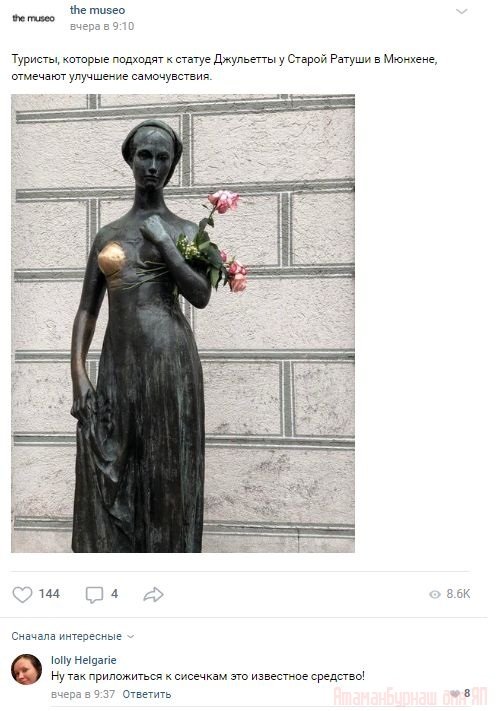This screenshot has width=499, height=711.
Task: Open 'the museo' community name link
Action: 98,10
